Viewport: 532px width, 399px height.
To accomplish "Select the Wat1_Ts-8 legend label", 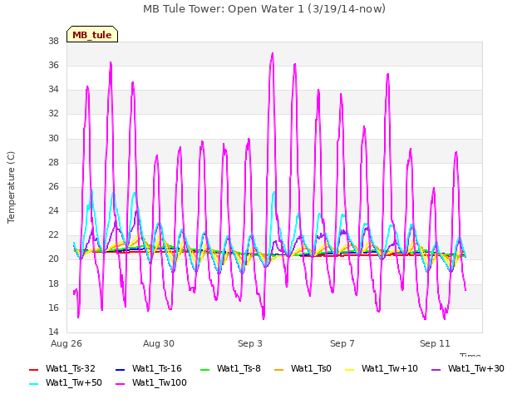I will [239, 368].
